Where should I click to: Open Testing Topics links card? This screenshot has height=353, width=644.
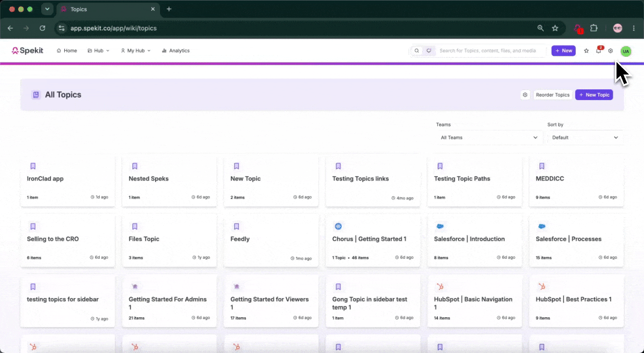click(x=373, y=181)
